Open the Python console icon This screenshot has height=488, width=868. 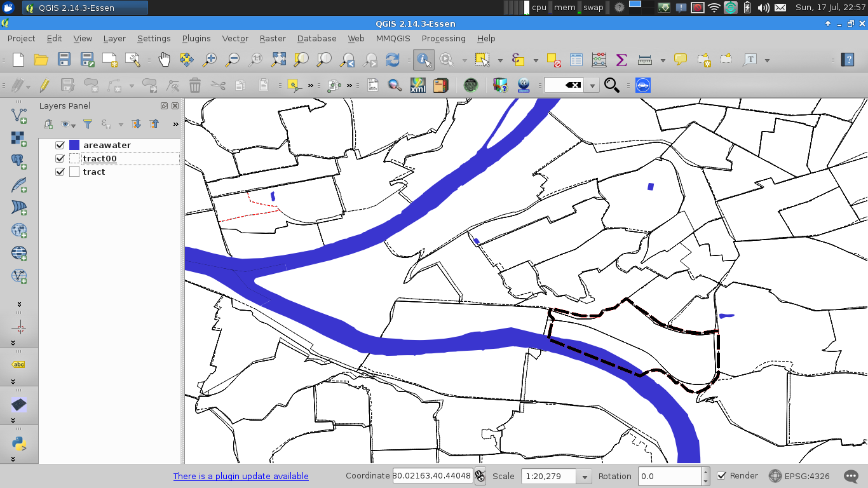[x=18, y=443]
